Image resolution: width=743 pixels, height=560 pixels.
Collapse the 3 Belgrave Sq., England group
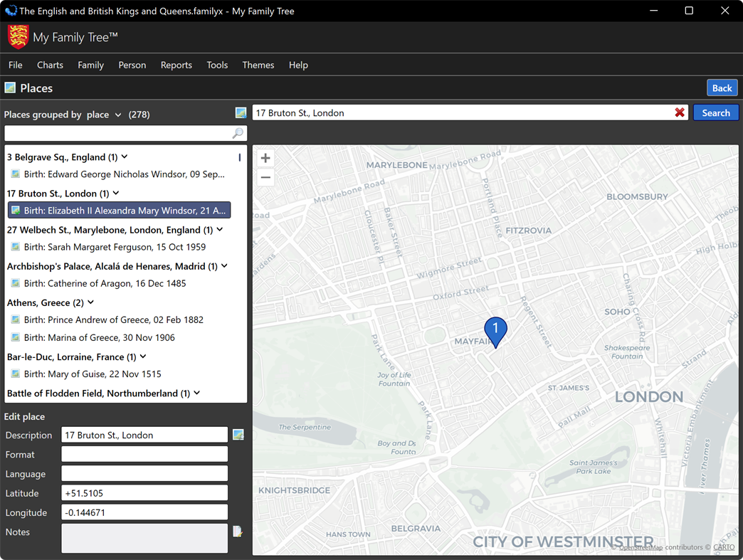coord(125,157)
